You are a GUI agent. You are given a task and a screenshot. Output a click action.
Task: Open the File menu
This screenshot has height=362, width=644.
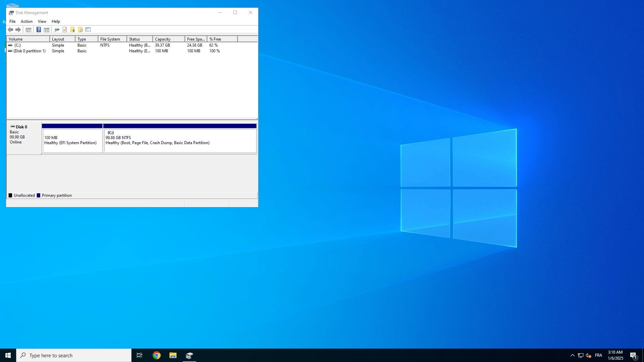pos(12,21)
